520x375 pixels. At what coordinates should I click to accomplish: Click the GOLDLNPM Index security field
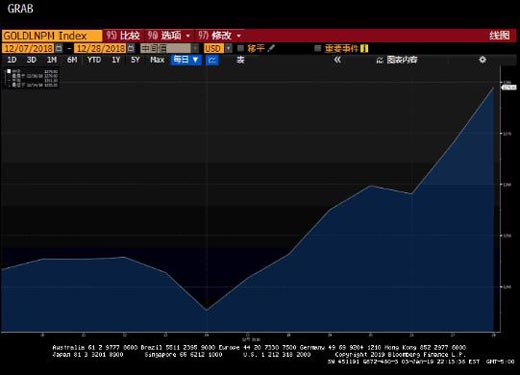pyautogui.click(x=52, y=36)
